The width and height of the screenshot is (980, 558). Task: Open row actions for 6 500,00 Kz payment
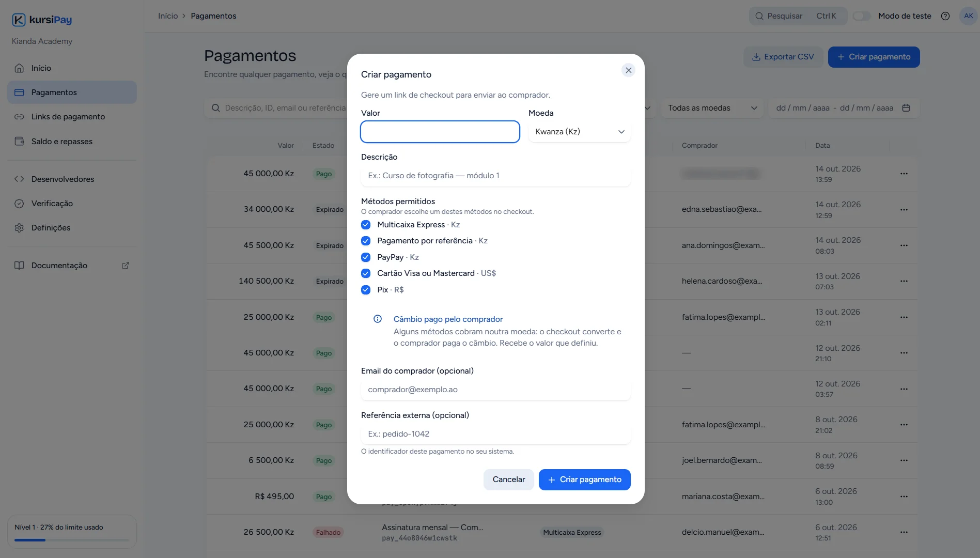click(x=904, y=460)
